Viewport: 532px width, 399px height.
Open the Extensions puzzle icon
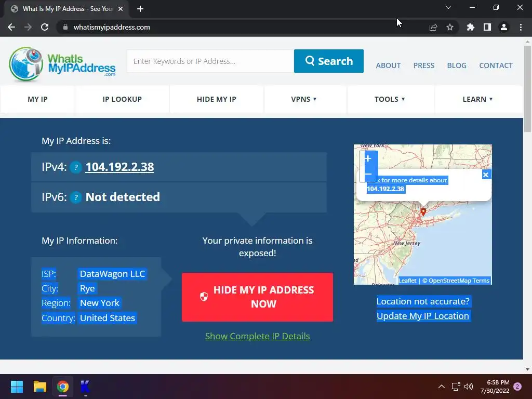471,27
